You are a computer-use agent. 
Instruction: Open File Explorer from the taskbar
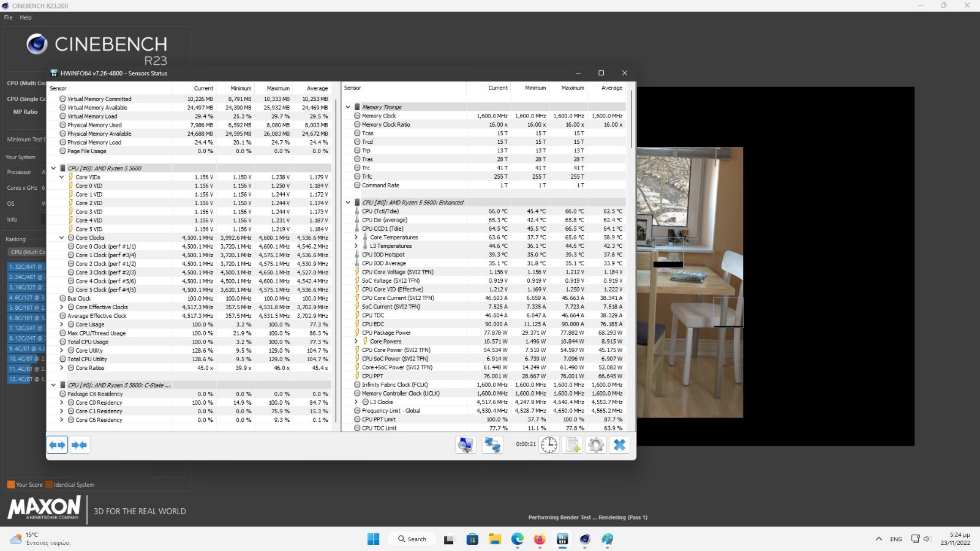tap(495, 539)
